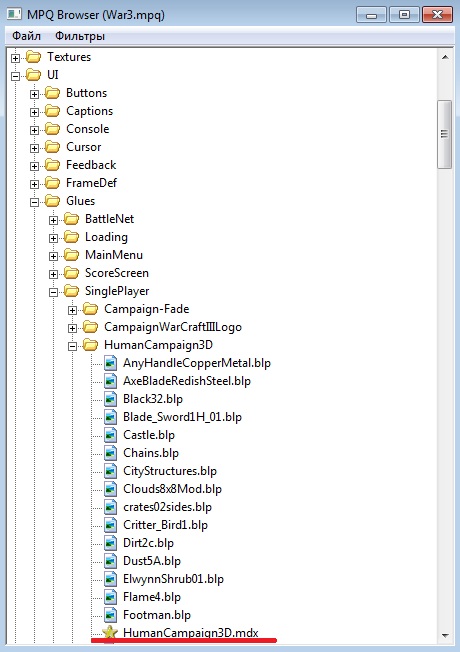Expand the Captions folder node

pos(35,112)
